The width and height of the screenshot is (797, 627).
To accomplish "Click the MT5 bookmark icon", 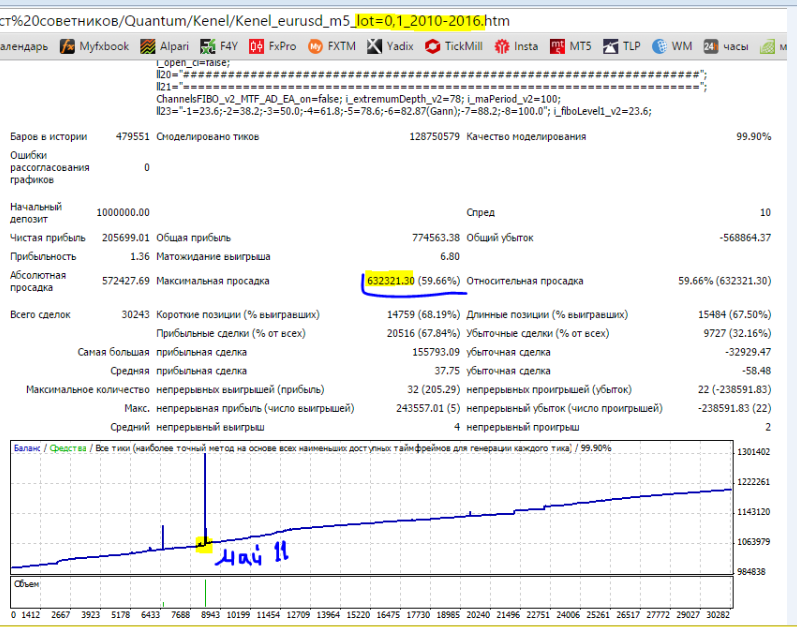I will [557, 47].
